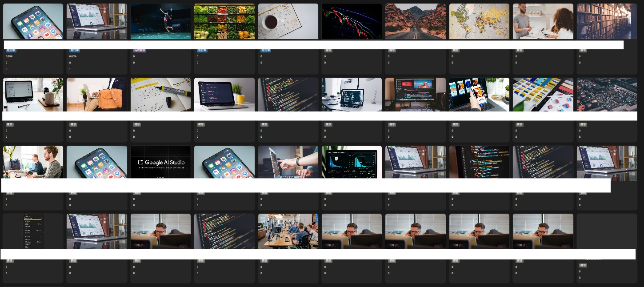Click the laptop beside yellow mug thumbnail
The image size is (644, 287).
pos(224,95)
